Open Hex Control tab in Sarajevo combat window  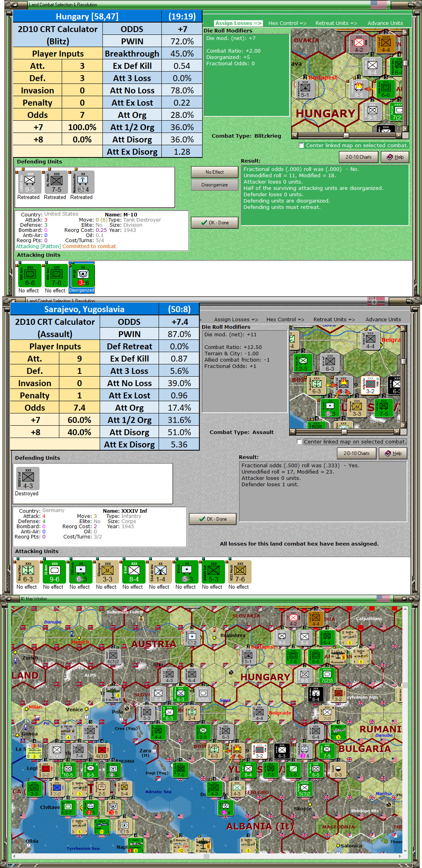pyautogui.click(x=285, y=320)
